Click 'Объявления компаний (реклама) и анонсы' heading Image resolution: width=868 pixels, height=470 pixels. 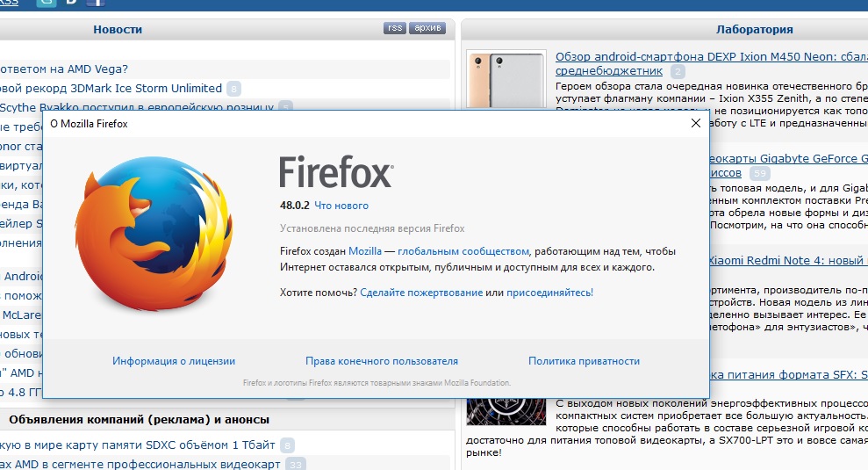click(x=139, y=420)
